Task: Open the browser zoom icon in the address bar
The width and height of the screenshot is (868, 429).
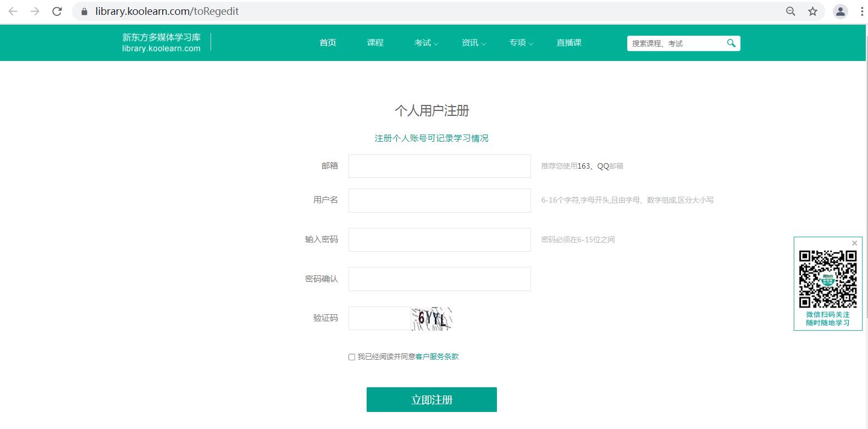Action: click(x=790, y=12)
